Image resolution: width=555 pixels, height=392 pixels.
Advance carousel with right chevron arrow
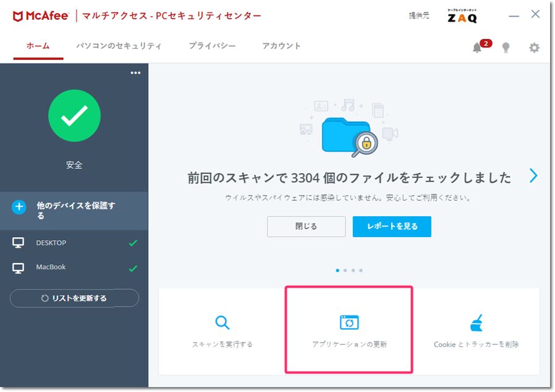click(x=533, y=175)
